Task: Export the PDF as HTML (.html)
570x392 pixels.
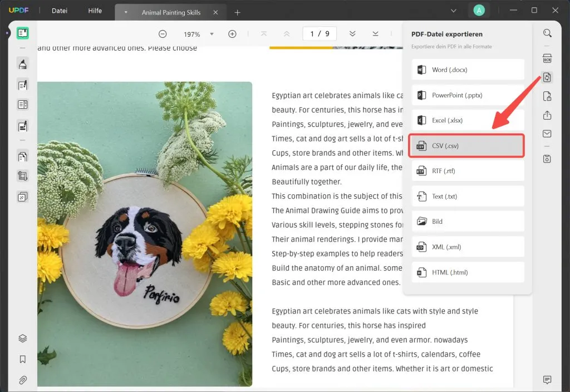Action: coord(467,272)
